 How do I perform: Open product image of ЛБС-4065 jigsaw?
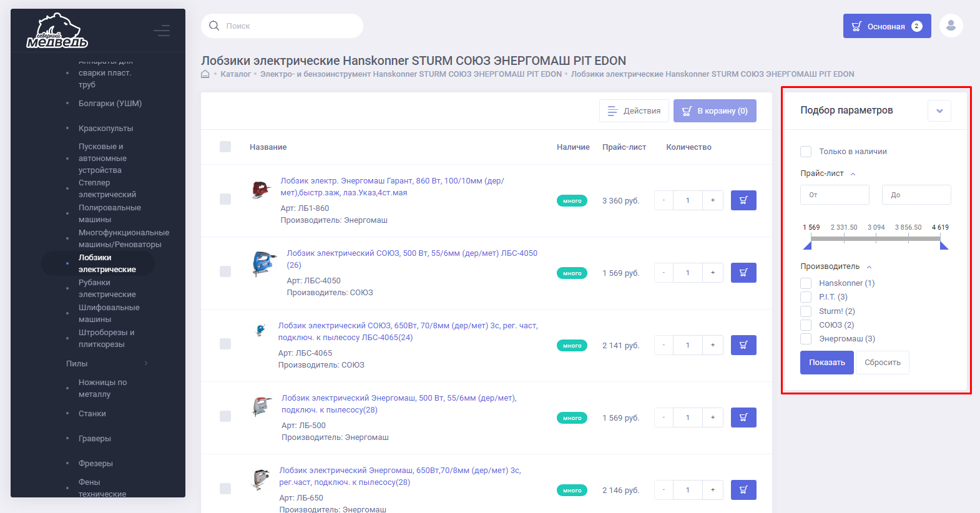[260, 330]
